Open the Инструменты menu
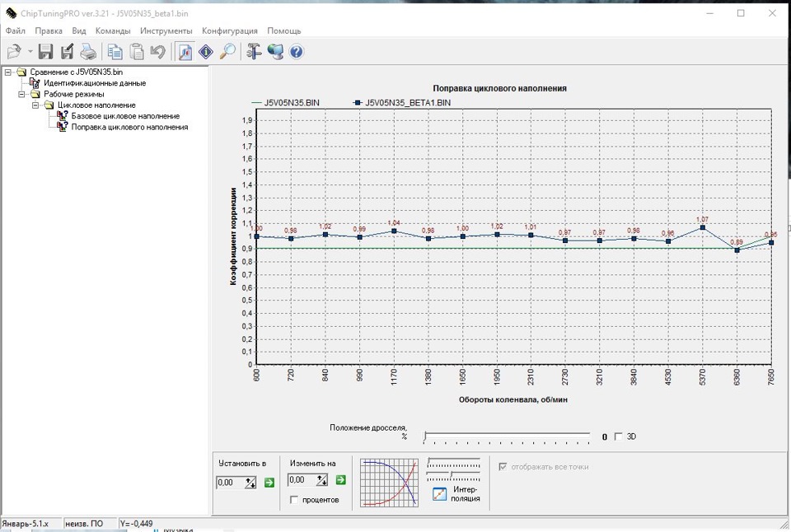Screen dimensions: 791x532 pos(166,30)
